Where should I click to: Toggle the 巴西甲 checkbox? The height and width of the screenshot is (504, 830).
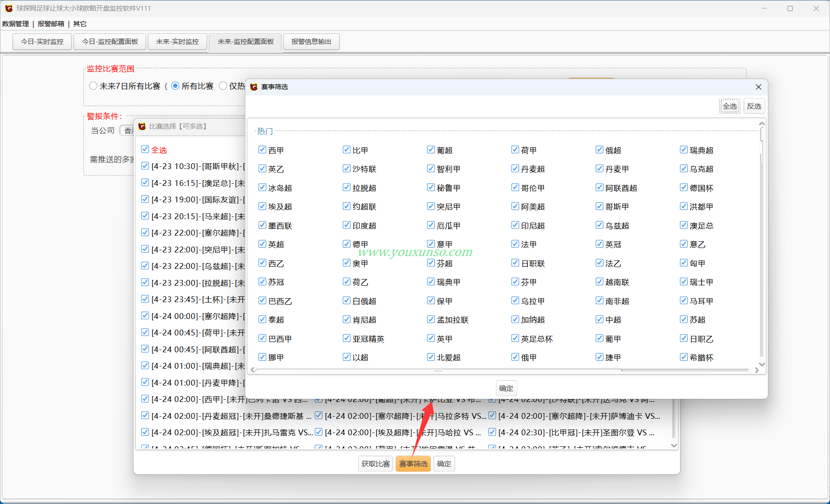pos(262,339)
